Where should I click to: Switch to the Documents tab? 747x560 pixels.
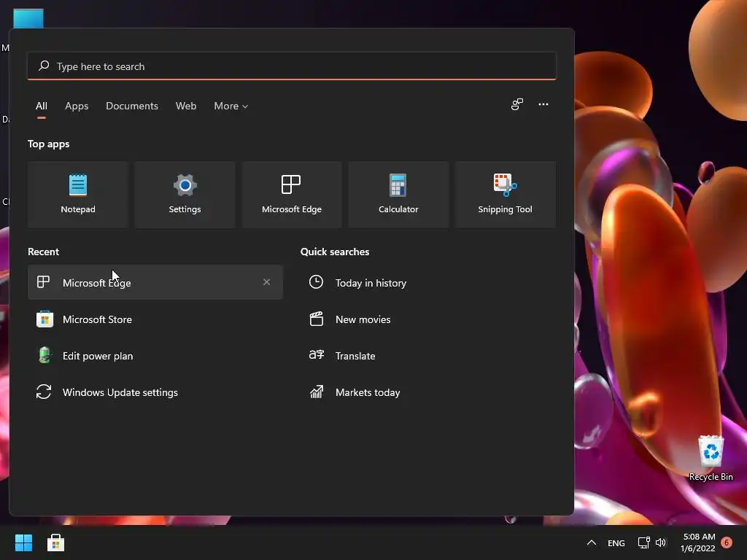pos(132,106)
